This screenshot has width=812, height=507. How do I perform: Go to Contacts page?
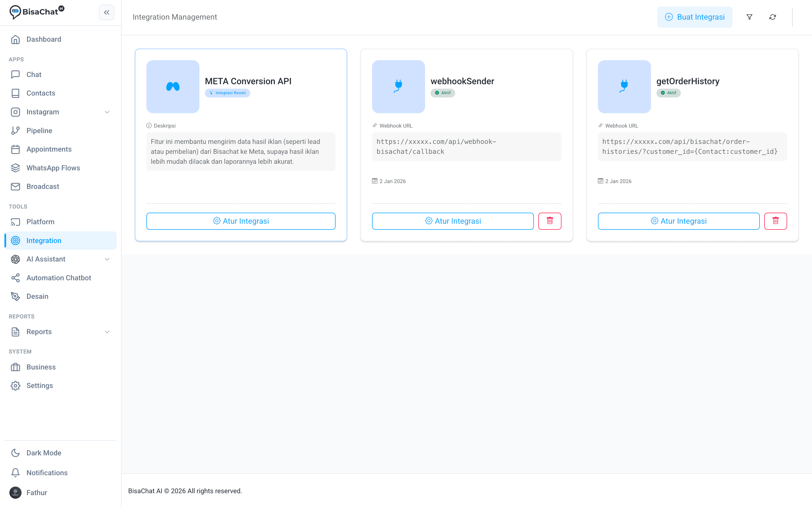pyautogui.click(x=60, y=93)
